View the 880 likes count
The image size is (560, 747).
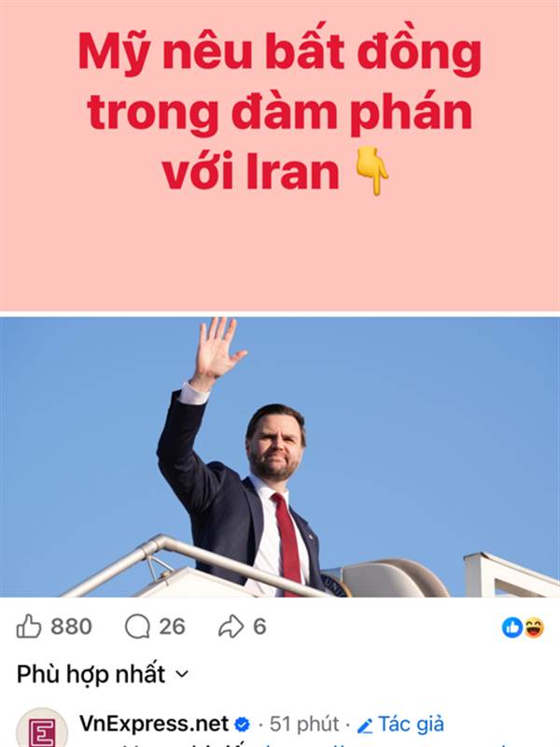click(x=71, y=627)
